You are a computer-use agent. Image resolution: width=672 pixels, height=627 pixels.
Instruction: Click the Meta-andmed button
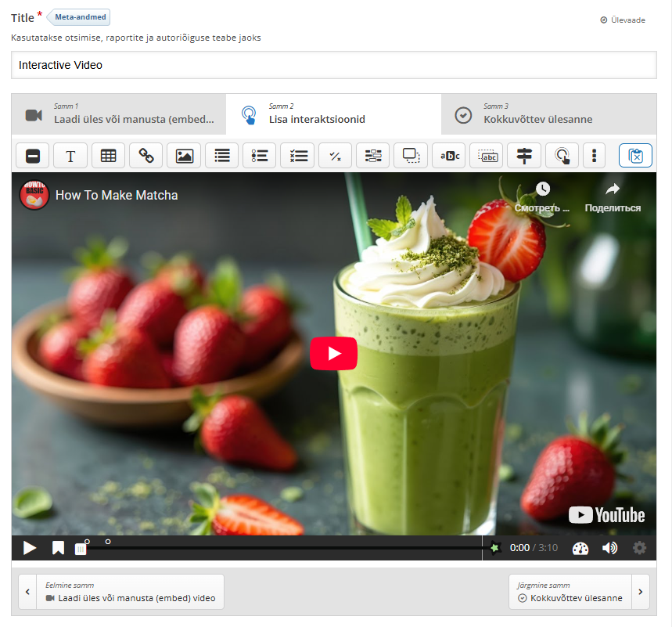coord(82,17)
